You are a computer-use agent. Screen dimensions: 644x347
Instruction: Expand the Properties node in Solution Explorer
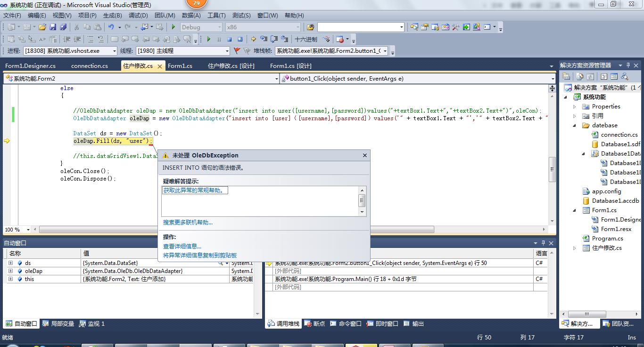(574, 107)
